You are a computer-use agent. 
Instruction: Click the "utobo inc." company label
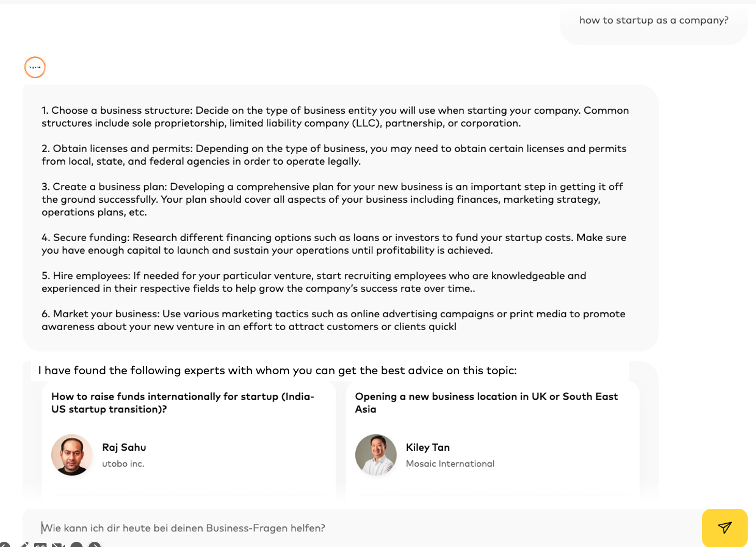pos(123,464)
